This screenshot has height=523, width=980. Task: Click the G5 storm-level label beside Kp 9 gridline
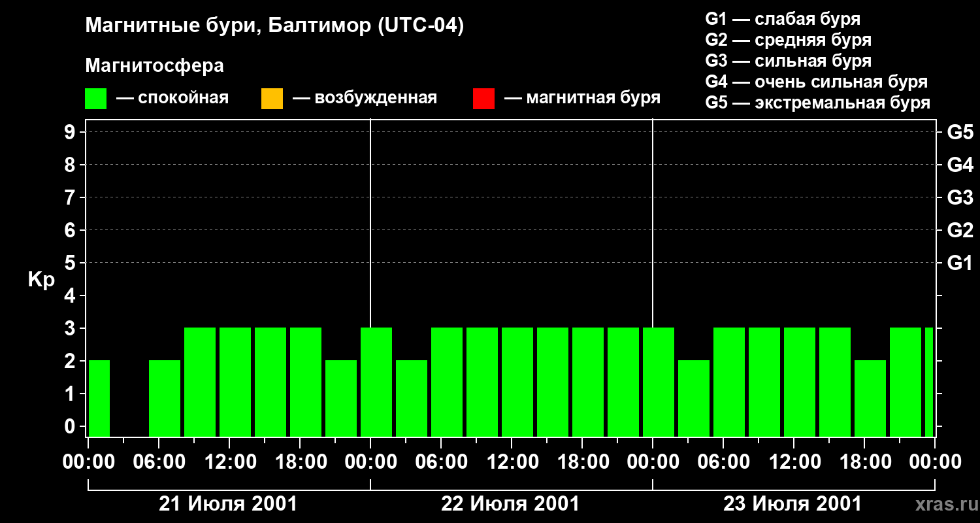coord(960,132)
